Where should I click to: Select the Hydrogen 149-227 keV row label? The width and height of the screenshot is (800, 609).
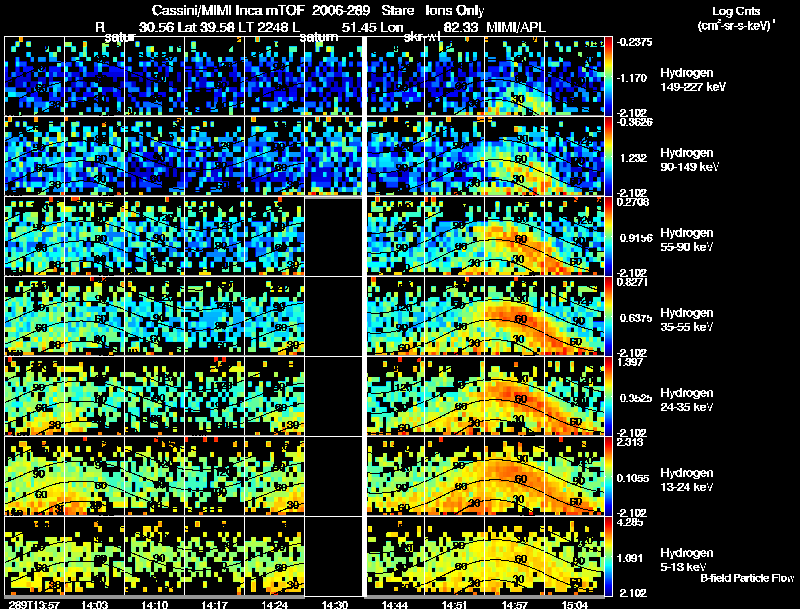693,80
